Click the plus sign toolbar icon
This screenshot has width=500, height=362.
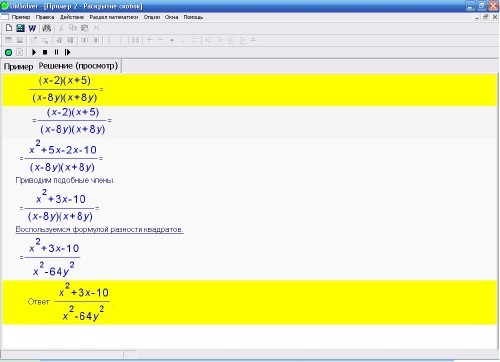tap(150, 40)
